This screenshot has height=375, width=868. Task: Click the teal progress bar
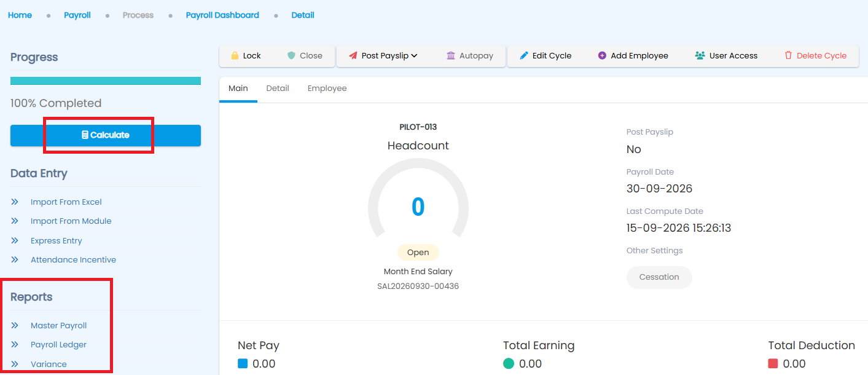(x=106, y=81)
